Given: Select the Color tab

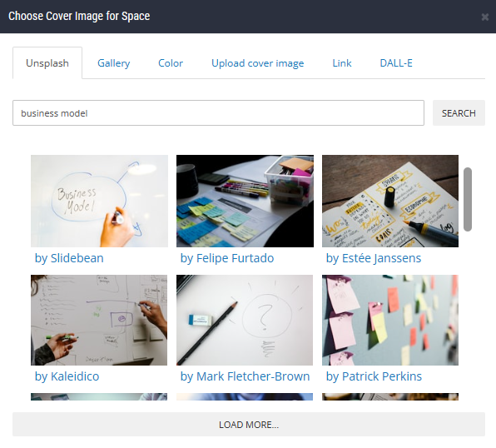Looking at the screenshot, I should point(171,63).
